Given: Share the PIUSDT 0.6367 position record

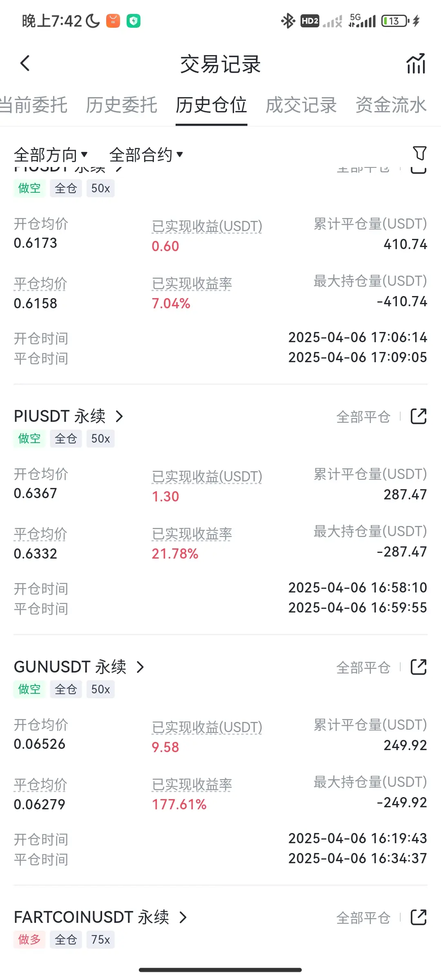Looking at the screenshot, I should click(x=419, y=416).
